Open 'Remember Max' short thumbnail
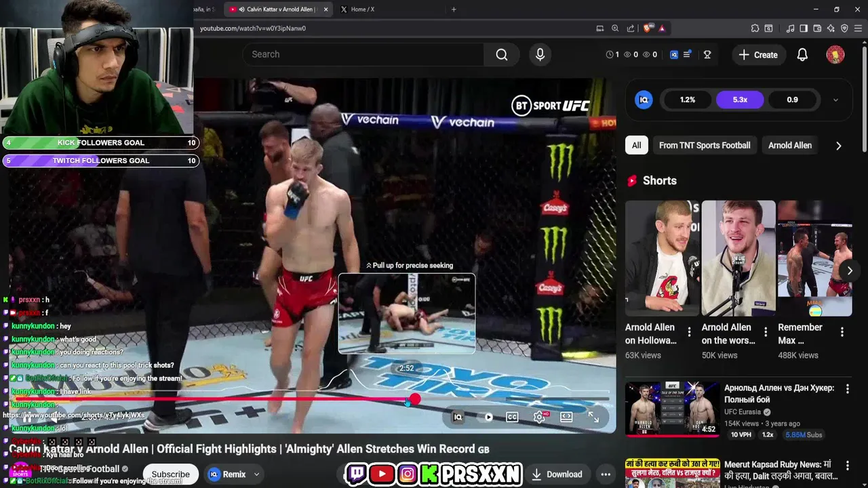 pos(814,258)
